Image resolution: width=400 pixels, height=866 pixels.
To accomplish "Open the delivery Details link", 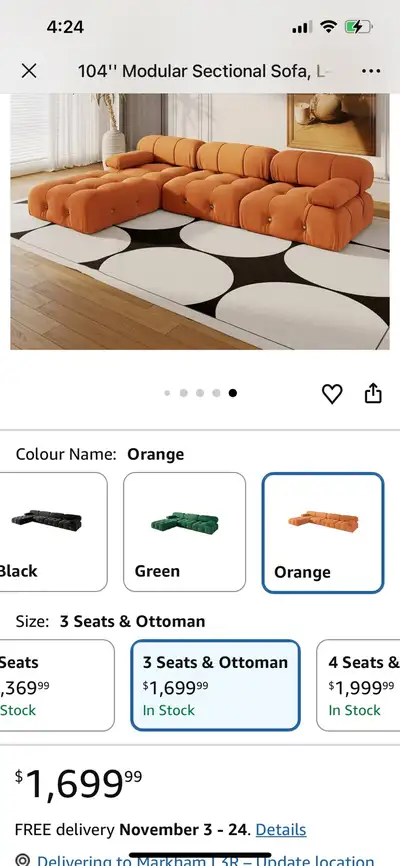I will tap(281, 830).
